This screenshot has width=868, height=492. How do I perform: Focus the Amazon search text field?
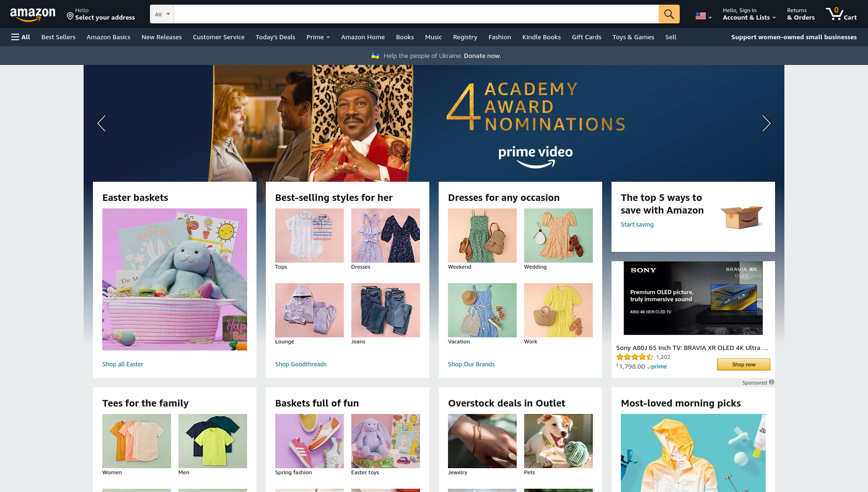click(x=416, y=14)
